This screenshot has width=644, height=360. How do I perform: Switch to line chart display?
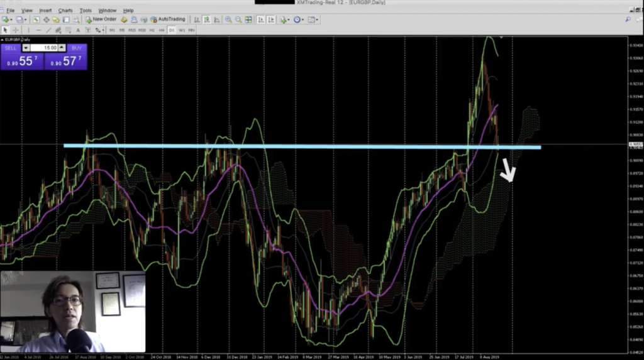click(x=217, y=19)
